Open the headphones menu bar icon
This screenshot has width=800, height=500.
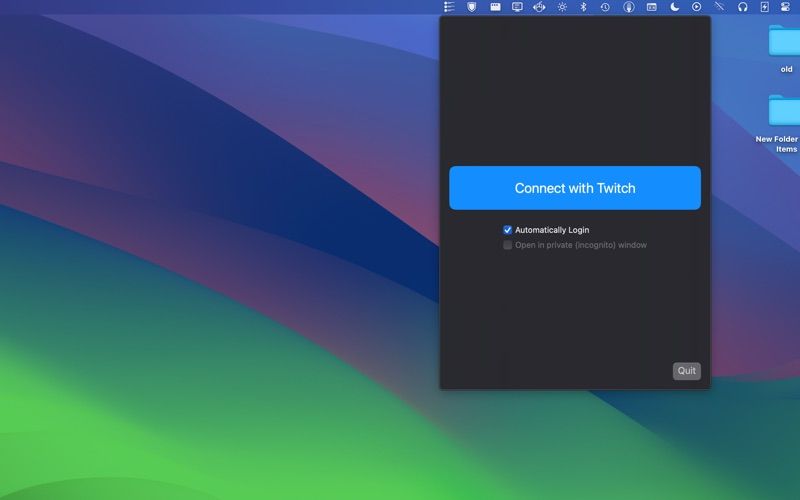point(743,7)
